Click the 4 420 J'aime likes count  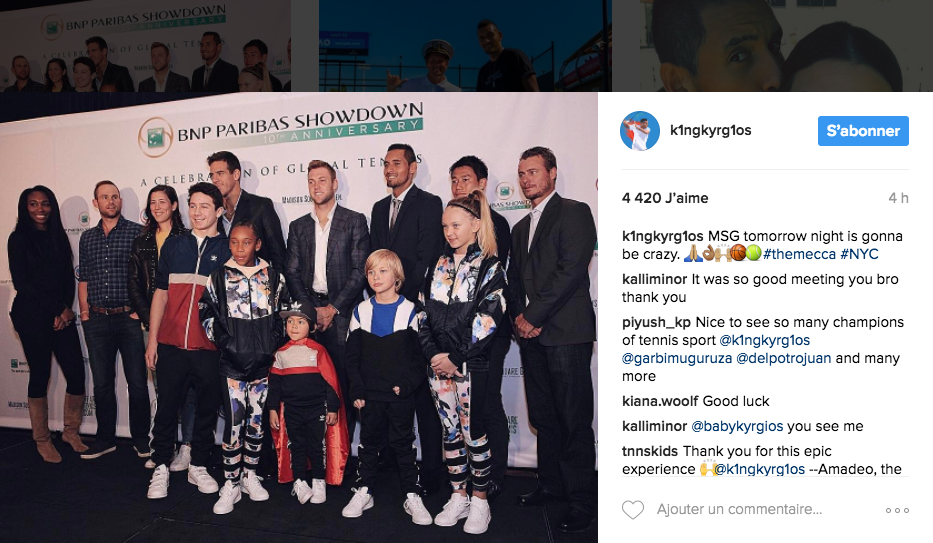(665, 198)
